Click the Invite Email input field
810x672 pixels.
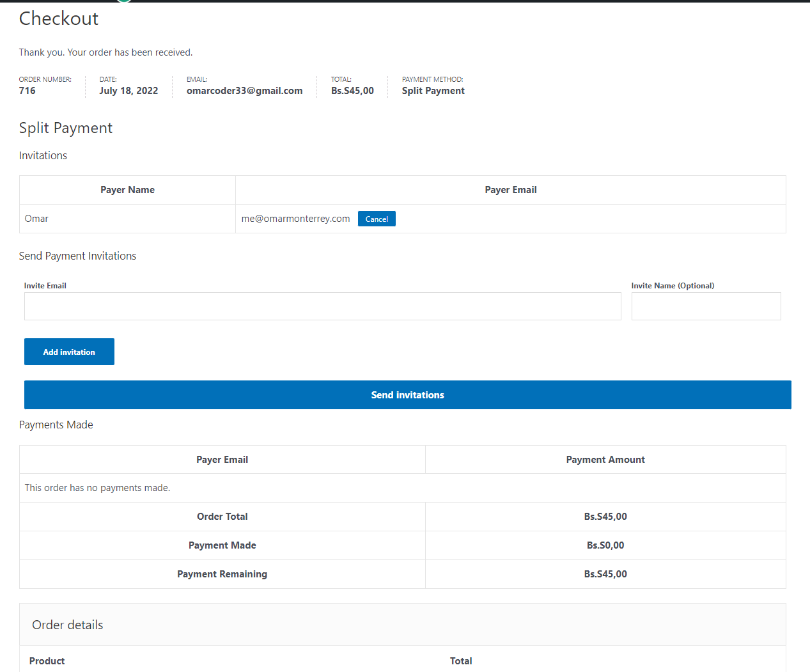[322, 306]
